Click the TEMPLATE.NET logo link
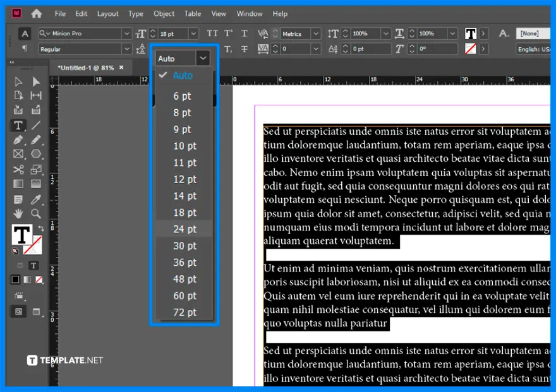 point(63,360)
